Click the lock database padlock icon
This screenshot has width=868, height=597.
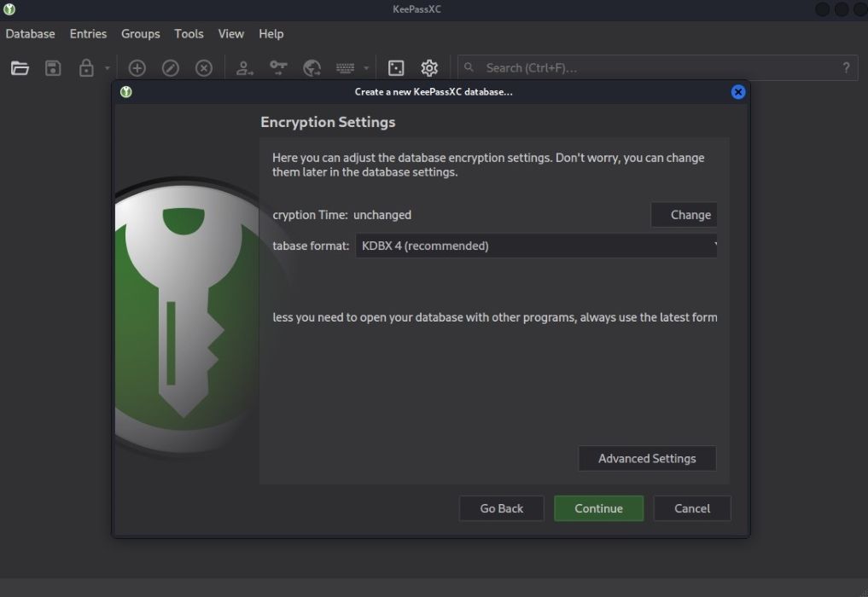click(86, 68)
